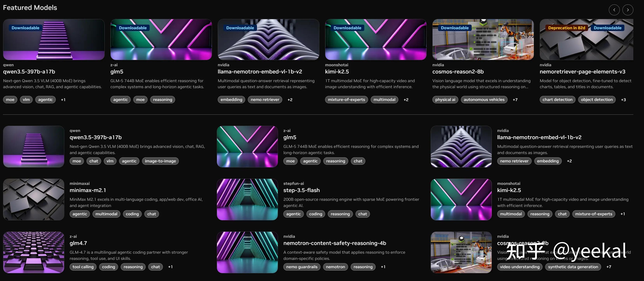644x281 pixels.
Task: Open qwen3.5-397b-a17b title under the staircase banner
Action: tap(29, 72)
